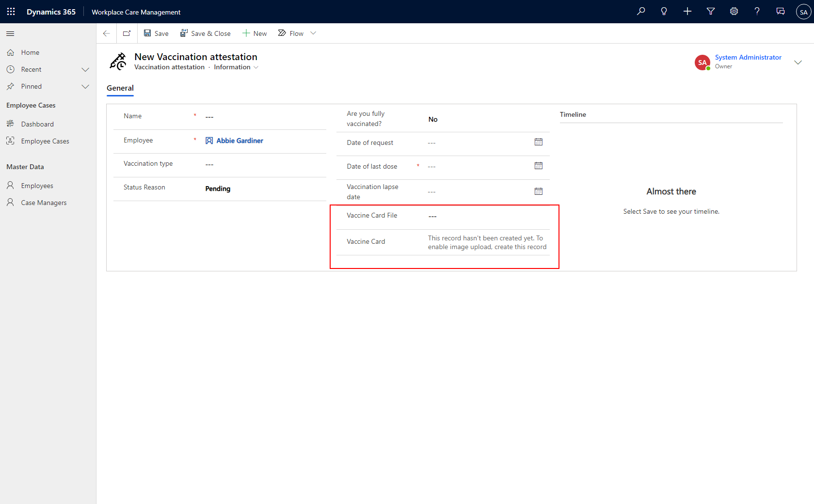Open Employee Cases in the sidebar
Image resolution: width=814 pixels, height=504 pixels.
pos(45,142)
